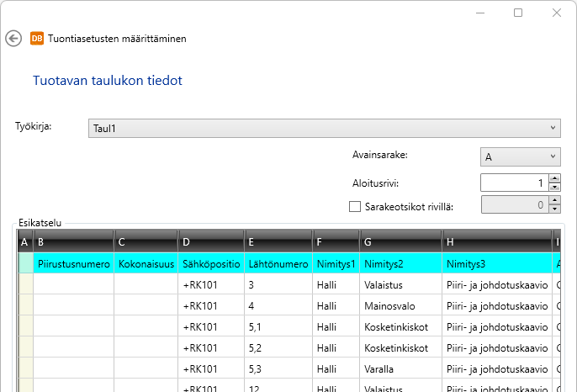This screenshot has height=392, width=577.
Task: Increase Aloitusrivi value with up arrow
Action: point(554,177)
